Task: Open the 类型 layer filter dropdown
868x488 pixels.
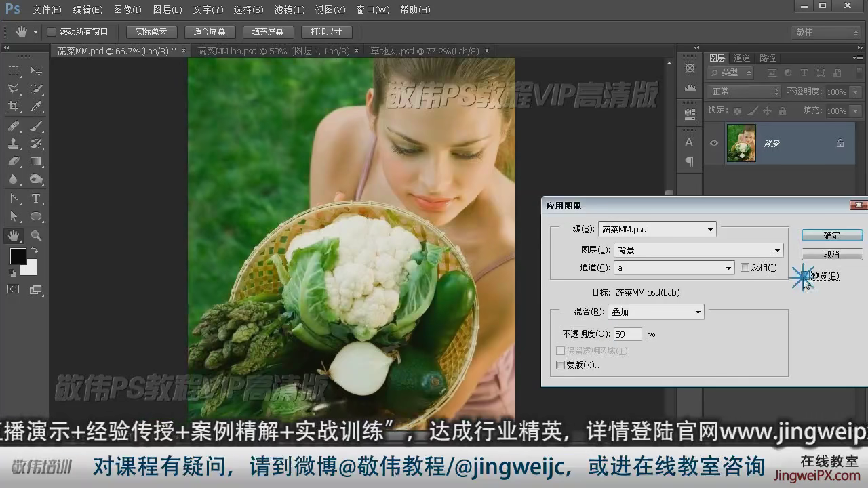Action: point(730,73)
